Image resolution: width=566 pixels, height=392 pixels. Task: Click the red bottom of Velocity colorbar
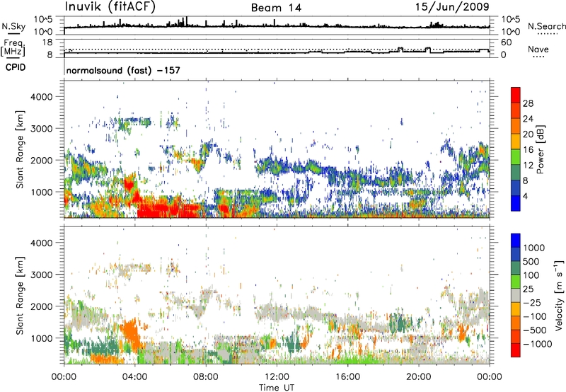point(516,350)
